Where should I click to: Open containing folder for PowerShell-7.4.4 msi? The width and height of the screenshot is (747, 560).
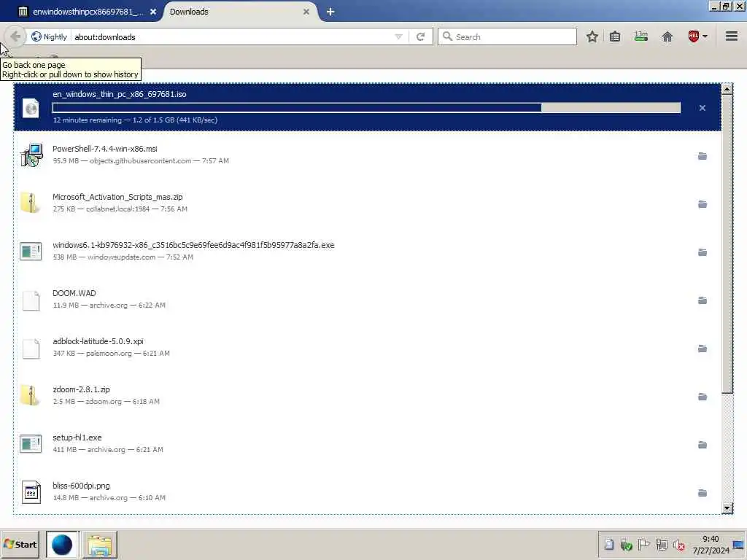click(x=703, y=156)
